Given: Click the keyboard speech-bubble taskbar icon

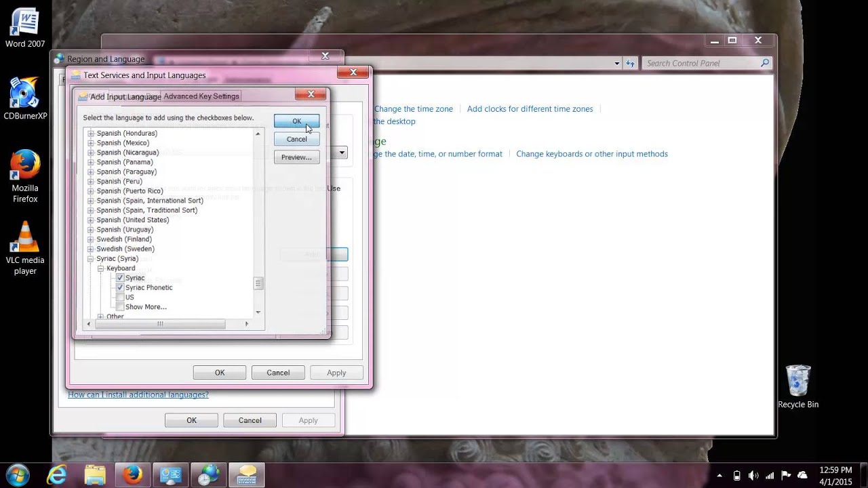Looking at the screenshot, I should click(x=246, y=474).
